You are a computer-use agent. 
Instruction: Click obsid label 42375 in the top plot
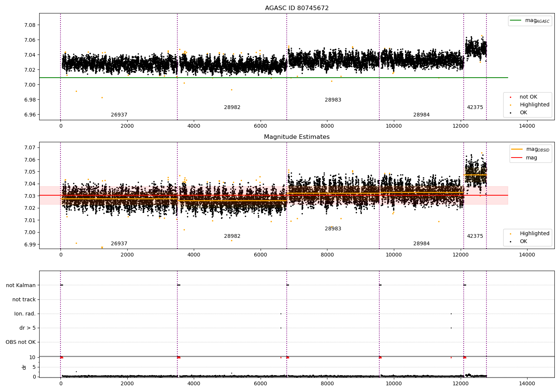pos(475,108)
